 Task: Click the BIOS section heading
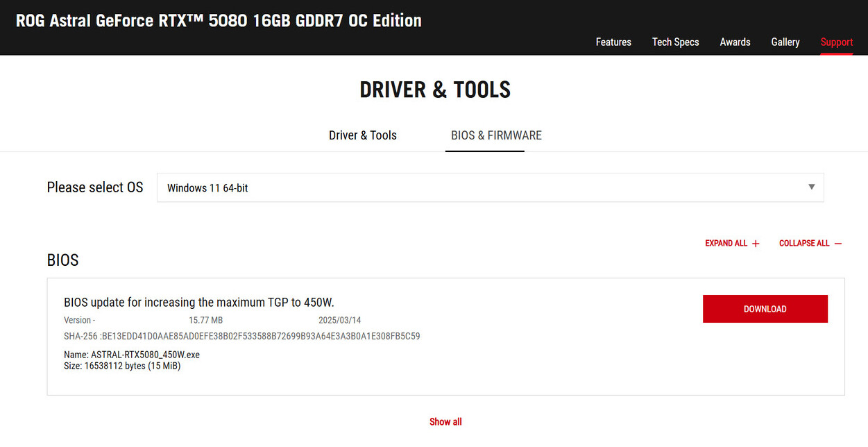point(63,260)
